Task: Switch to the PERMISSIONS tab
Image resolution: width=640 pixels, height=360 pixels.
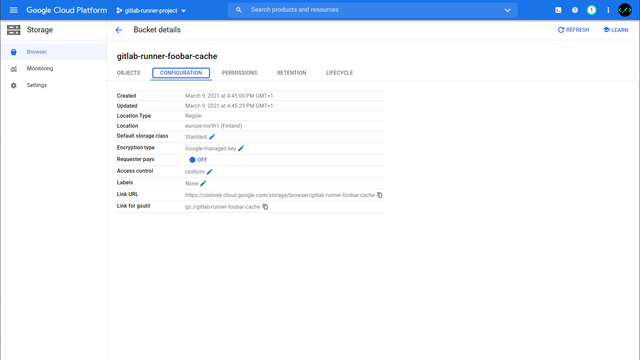Action: 240,73
